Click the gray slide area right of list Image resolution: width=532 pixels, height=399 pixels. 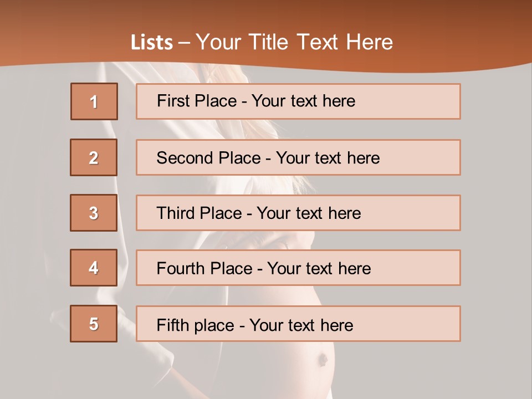point(496,211)
